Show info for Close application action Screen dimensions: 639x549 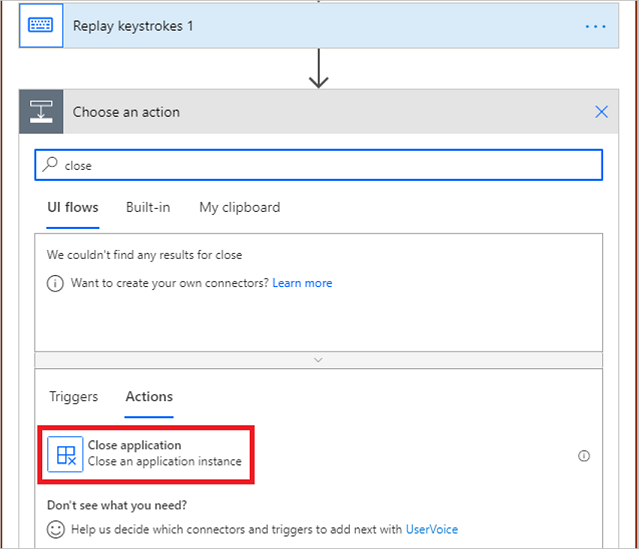pyautogui.click(x=584, y=456)
